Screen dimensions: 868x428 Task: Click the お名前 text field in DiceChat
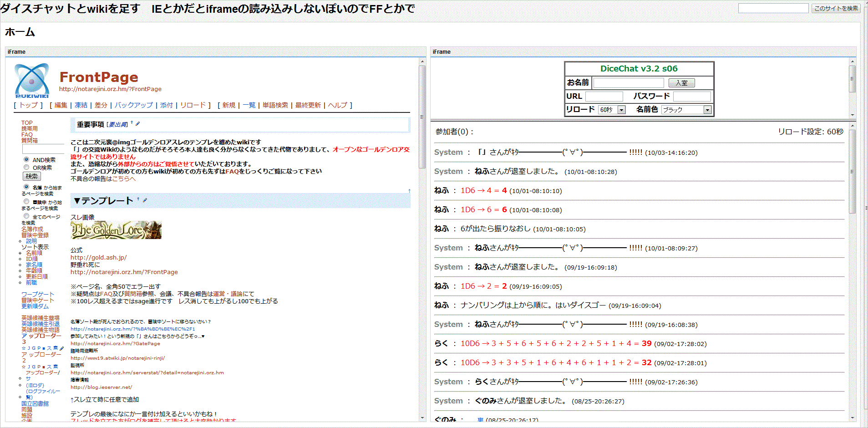629,83
